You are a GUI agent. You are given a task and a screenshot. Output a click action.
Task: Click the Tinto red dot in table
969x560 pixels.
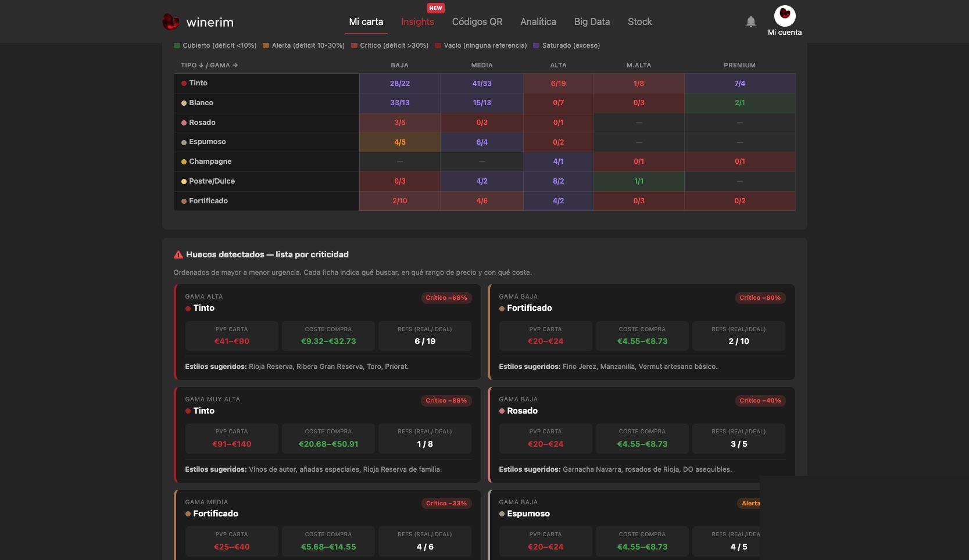tap(184, 83)
